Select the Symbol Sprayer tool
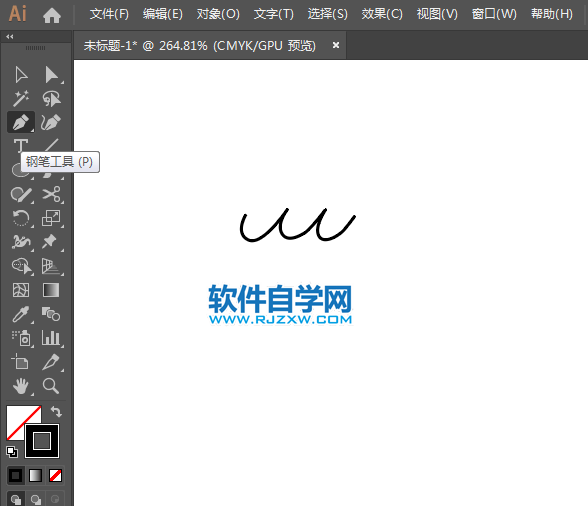 21,338
